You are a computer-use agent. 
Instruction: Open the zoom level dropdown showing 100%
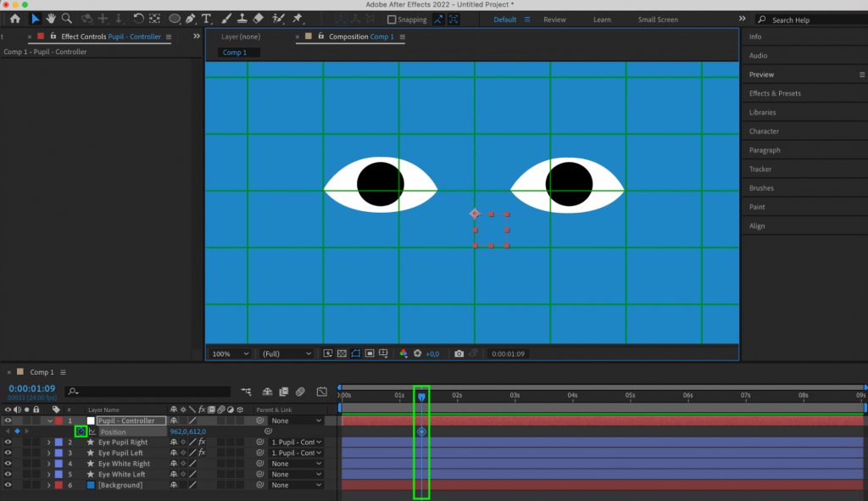click(x=229, y=353)
